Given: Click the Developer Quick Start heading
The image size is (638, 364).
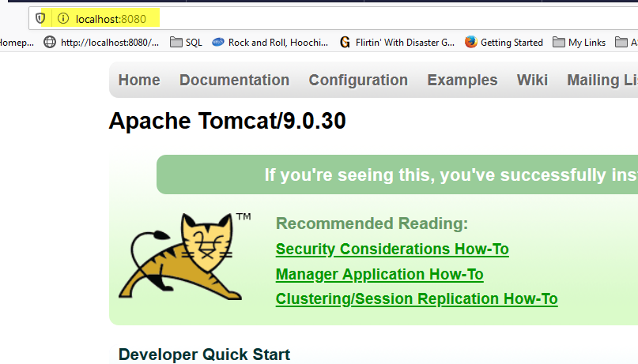Looking at the screenshot, I should pos(204,355).
